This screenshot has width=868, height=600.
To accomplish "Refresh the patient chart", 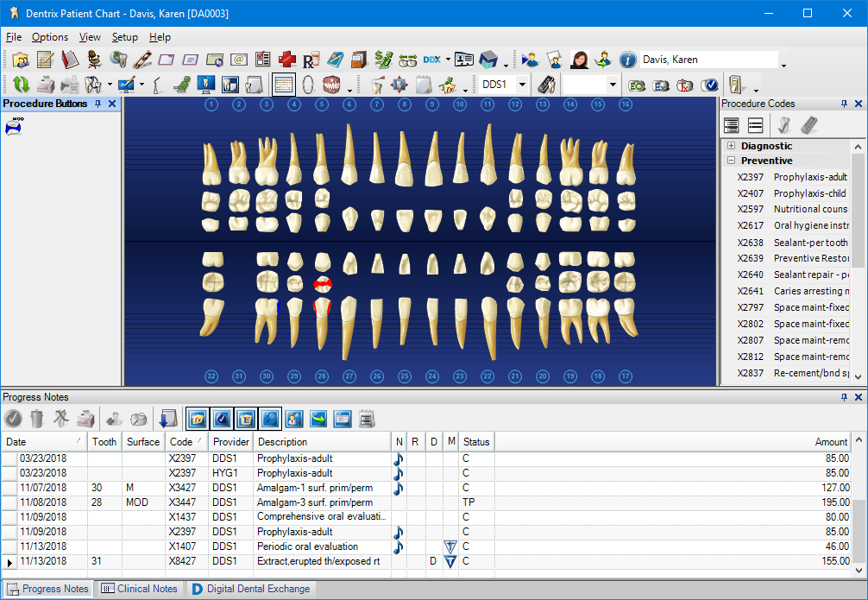I will click(21, 84).
